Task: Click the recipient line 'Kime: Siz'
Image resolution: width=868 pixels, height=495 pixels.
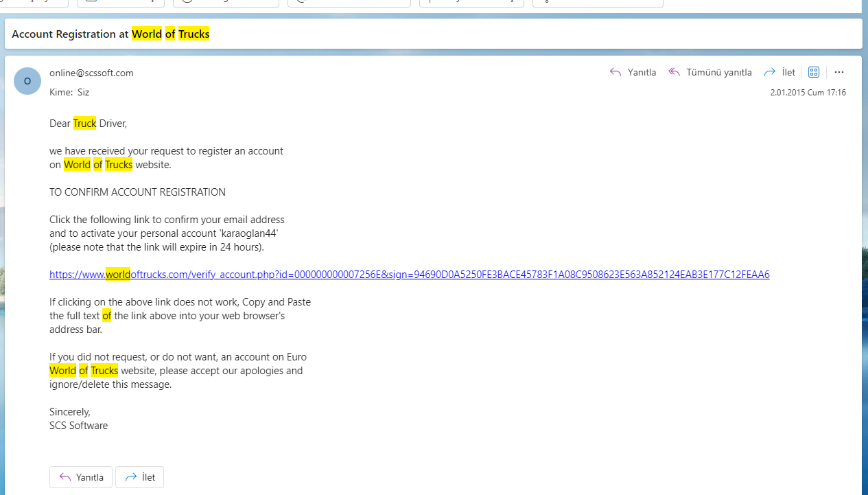Action: (69, 92)
